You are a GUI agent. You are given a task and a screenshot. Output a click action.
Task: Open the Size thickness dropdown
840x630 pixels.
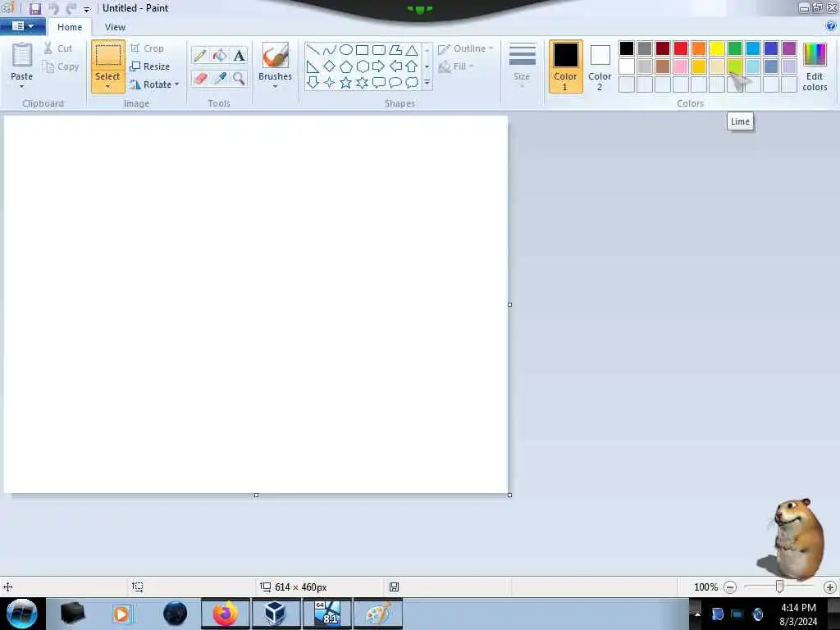tap(522, 66)
